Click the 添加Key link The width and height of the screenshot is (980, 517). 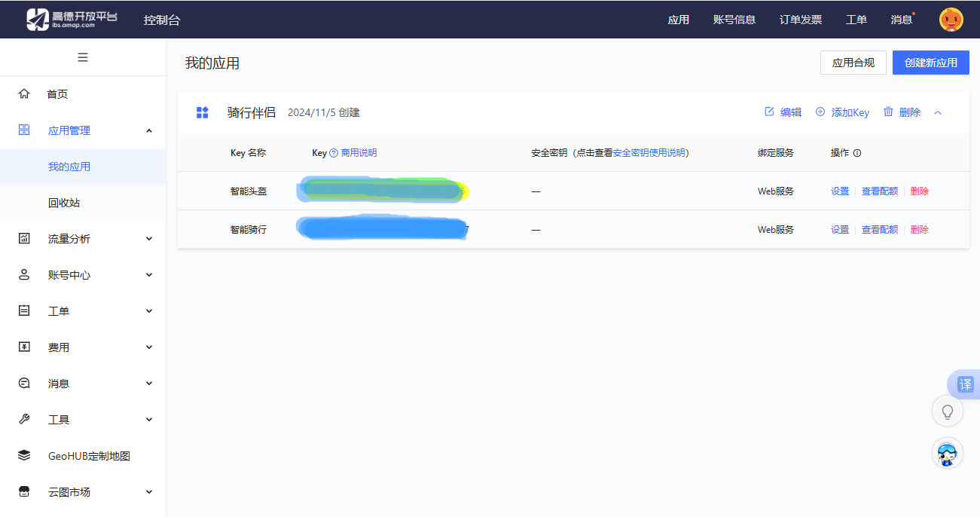pyautogui.click(x=850, y=112)
